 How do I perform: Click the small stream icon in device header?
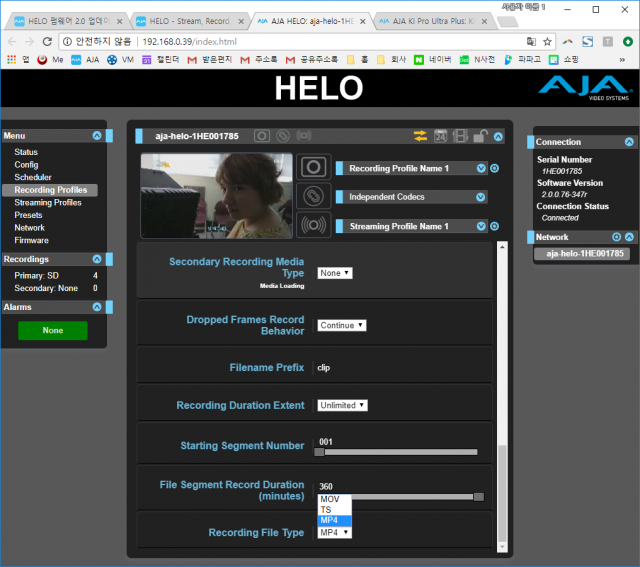[x=304, y=135]
